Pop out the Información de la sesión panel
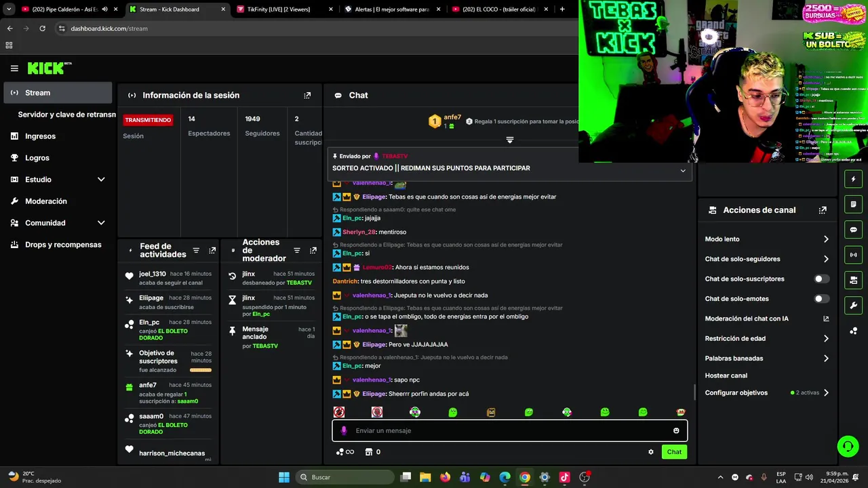868x488 pixels. (x=307, y=96)
